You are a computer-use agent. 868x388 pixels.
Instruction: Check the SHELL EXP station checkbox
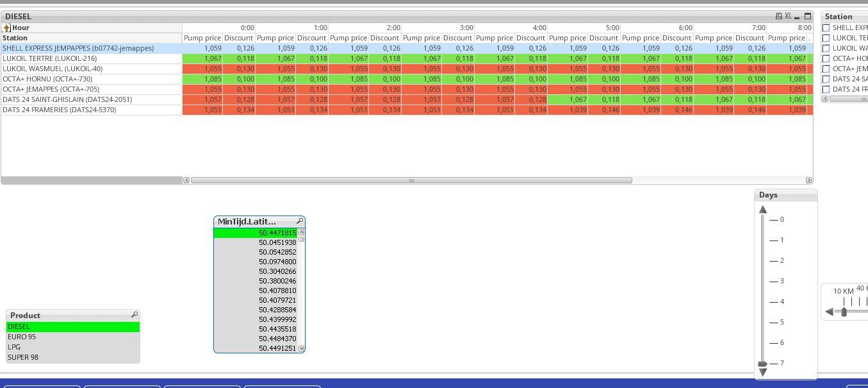click(826, 28)
